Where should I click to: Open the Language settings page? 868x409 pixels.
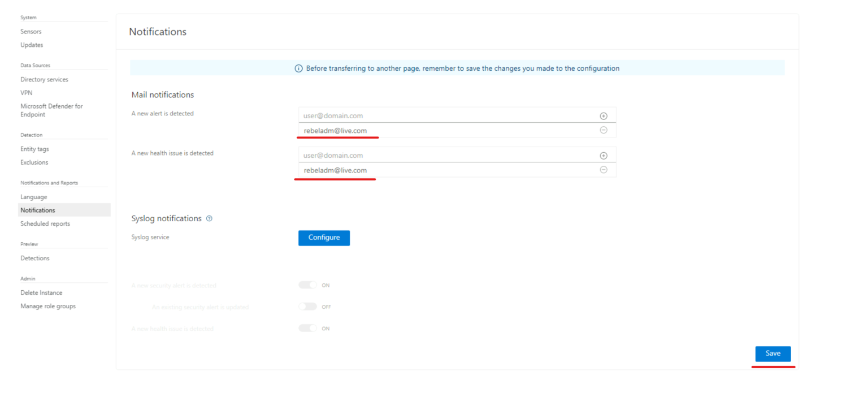click(x=33, y=196)
